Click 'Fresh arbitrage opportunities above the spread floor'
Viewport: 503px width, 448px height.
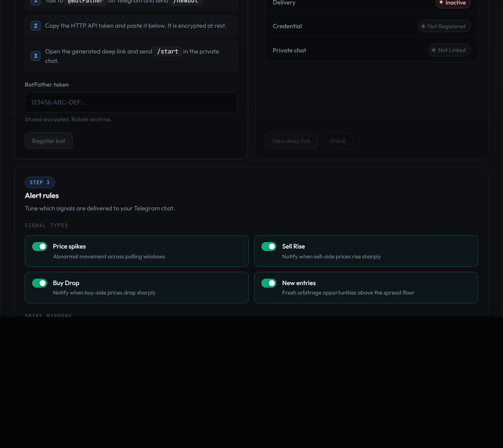348,293
